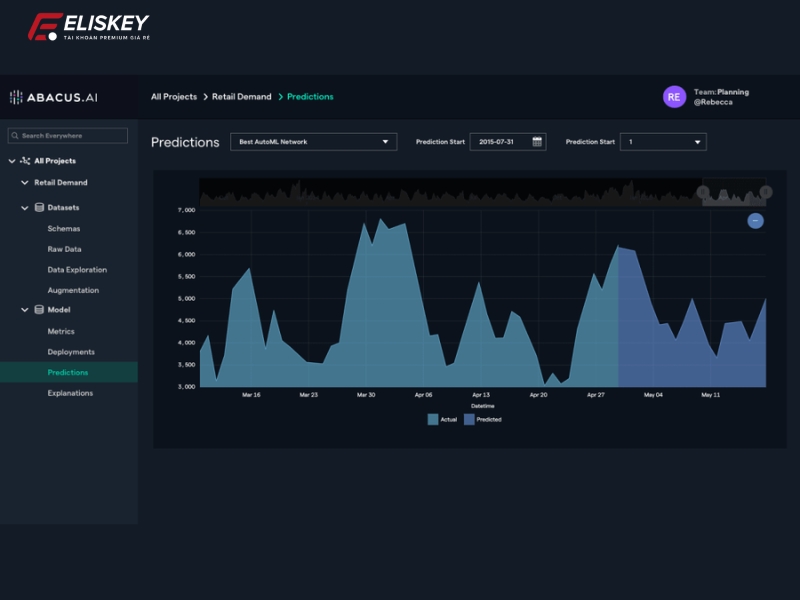Collapse the Retail Demand tree node
This screenshot has width=800, height=600.
pyautogui.click(x=25, y=183)
